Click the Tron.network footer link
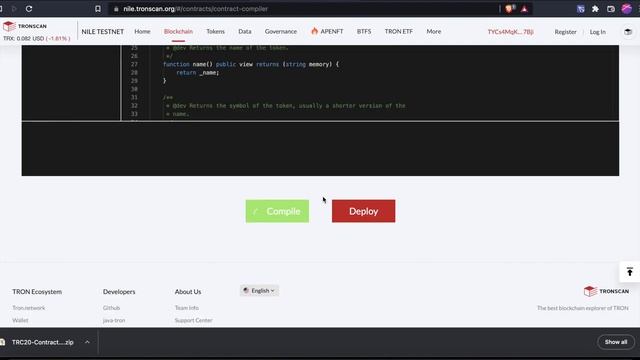640x360 pixels. click(29, 308)
